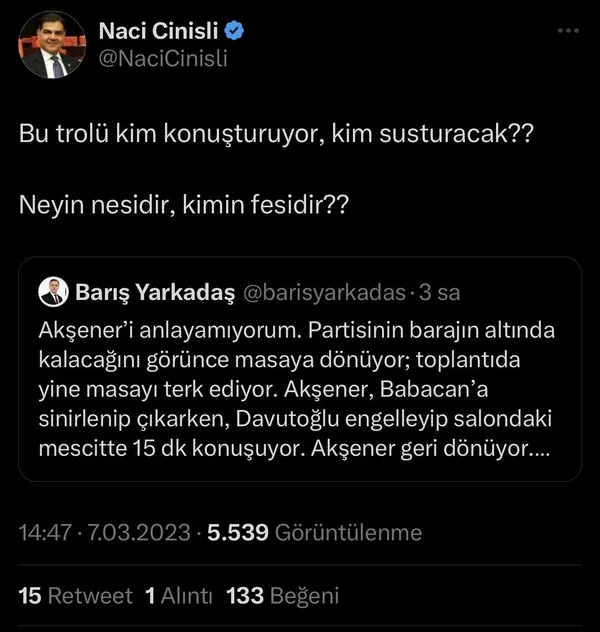Viewport: 600px width, 632px height.
Task: Click the Barış Yarkadaş name in the quoted tweet
Action: point(155,293)
